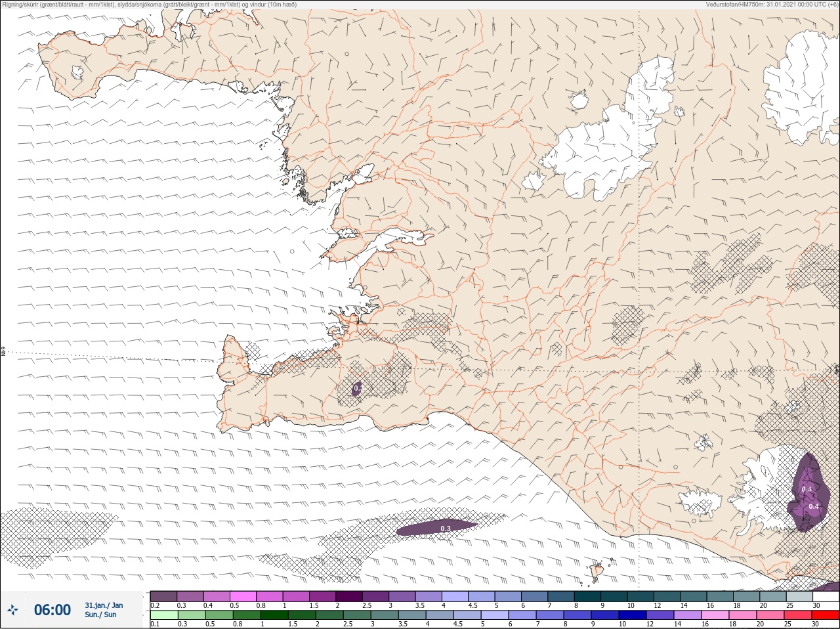Pick the bright pink 0.5 snow legend swatch
The image size is (840, 629).
point(243,596)
